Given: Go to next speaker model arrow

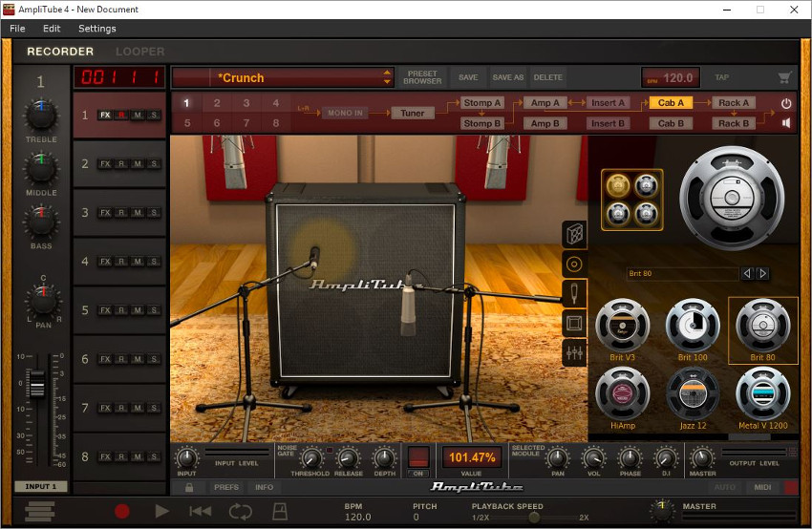Looking at the screenshot, I should click(762, 273).
